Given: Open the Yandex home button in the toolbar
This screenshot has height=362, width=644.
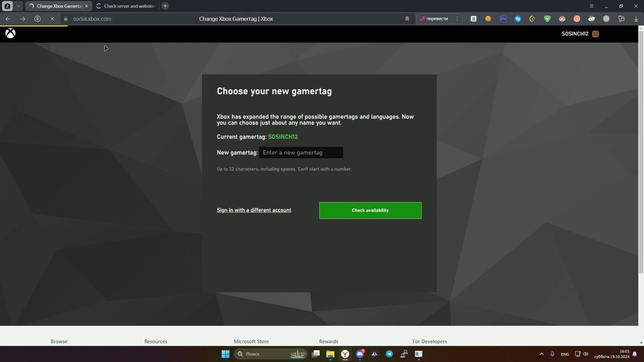Looking at the screenshot, I should pyautogui.click(x=37, y=19).
